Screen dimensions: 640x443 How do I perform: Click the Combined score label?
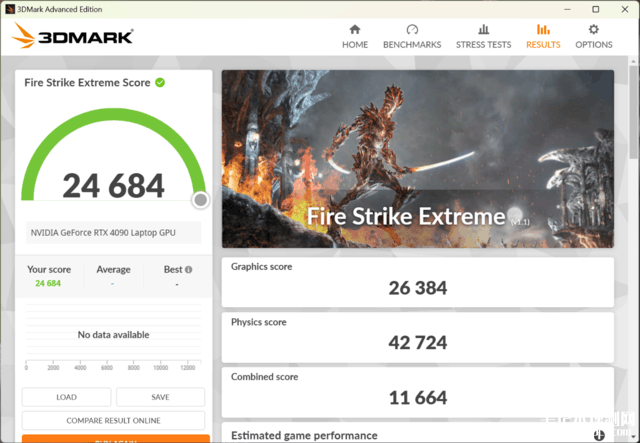pyautogui.click(x=264, y=377)
